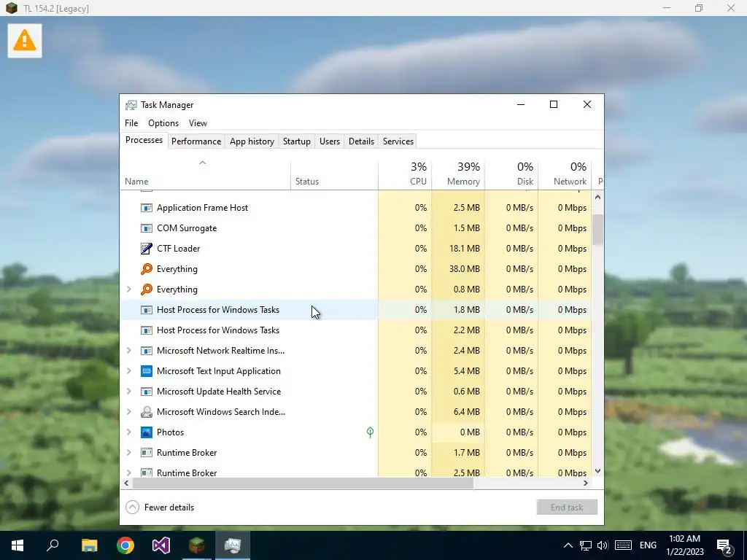The height and width of the screenshot is (560, 747).
Task: Click the COM Surrogate process icon
Action: 146,228
